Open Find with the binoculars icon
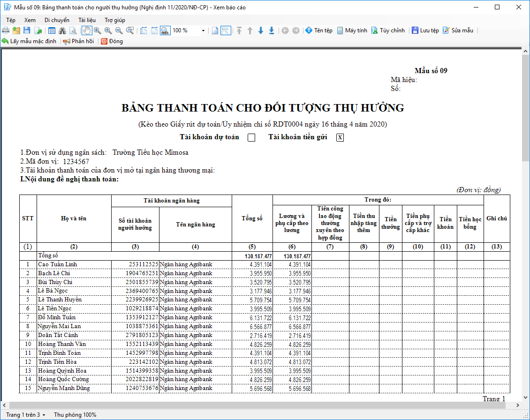The image size is (530, 420). point(62,30)
